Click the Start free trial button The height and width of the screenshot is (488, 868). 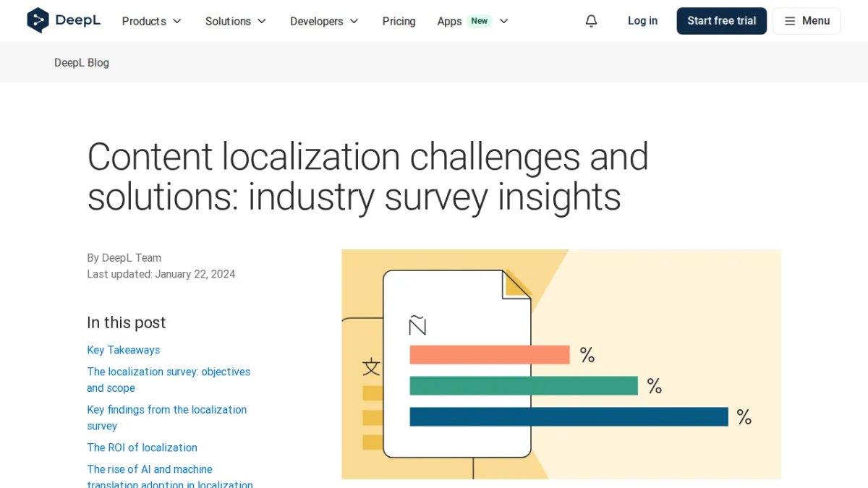click(721, 21)
